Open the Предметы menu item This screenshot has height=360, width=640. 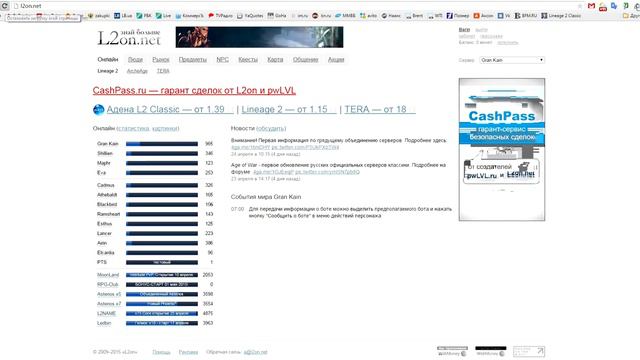[193, 60]
